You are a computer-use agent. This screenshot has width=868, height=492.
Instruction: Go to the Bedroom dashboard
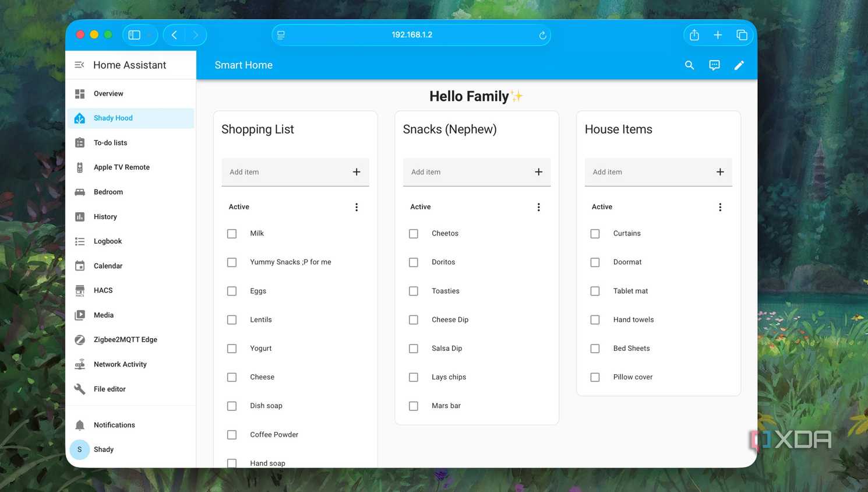coord(130,192)
